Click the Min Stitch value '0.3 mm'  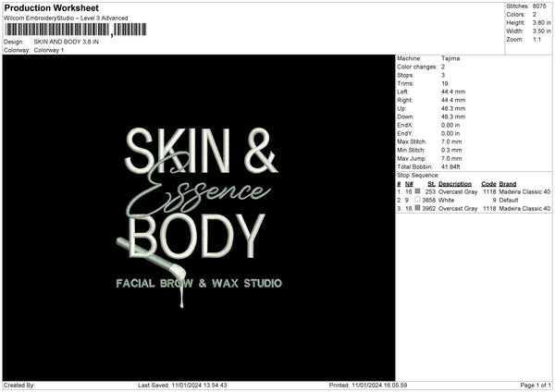(451, 150)
